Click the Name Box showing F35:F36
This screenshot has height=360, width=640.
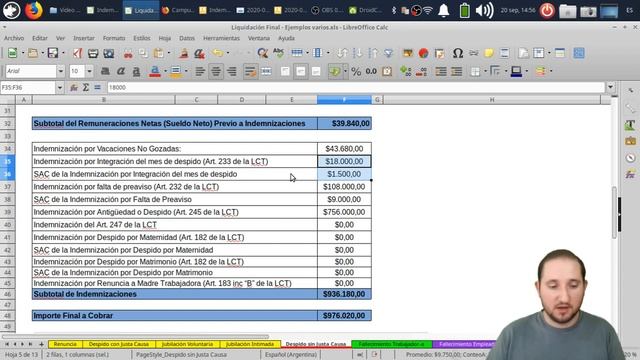coord(28,87)
